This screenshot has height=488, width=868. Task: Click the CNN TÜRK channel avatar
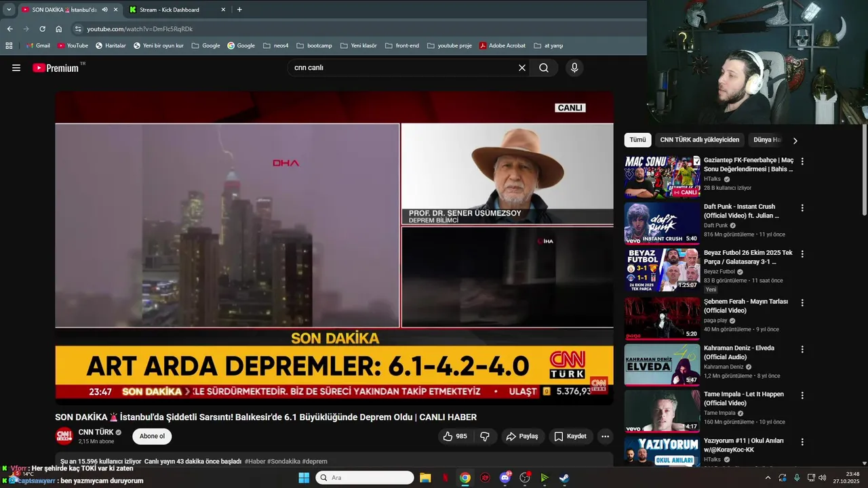click(64, 436)
